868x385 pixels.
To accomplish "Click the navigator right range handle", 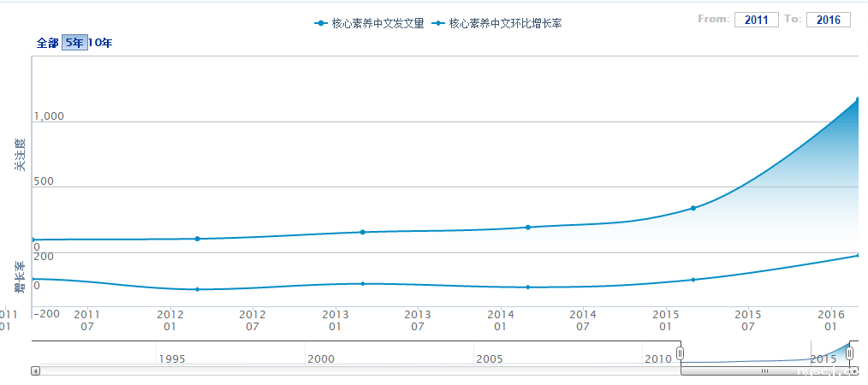I will point(850,352).
